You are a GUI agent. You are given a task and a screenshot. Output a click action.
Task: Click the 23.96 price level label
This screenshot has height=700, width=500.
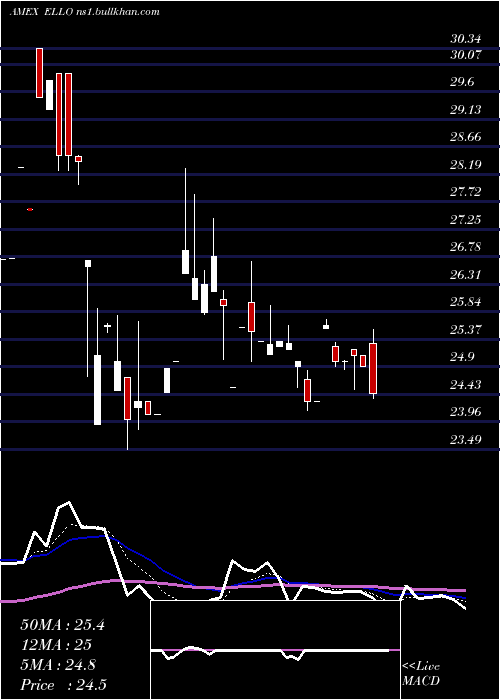pos(466,412)
